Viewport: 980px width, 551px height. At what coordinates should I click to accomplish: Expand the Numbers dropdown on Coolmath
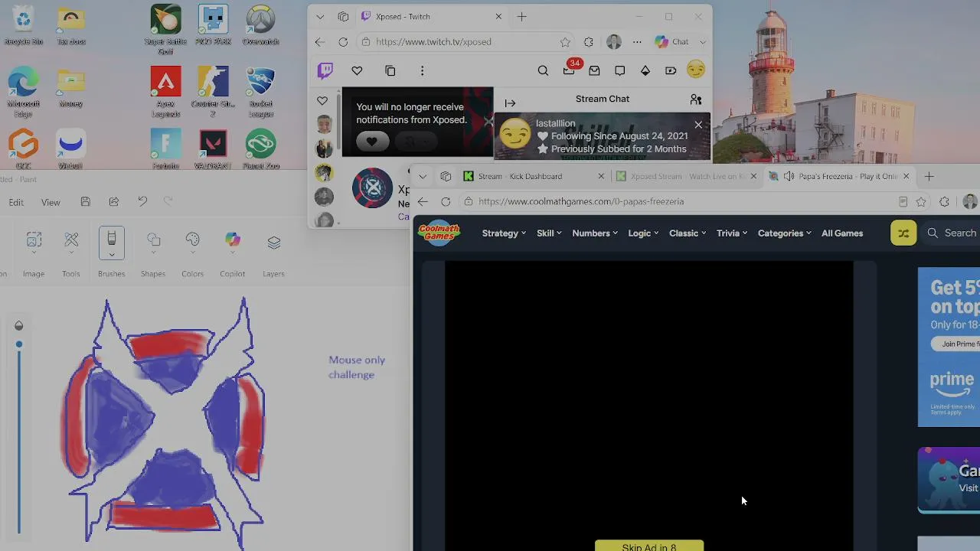click(x=595, y=233)
